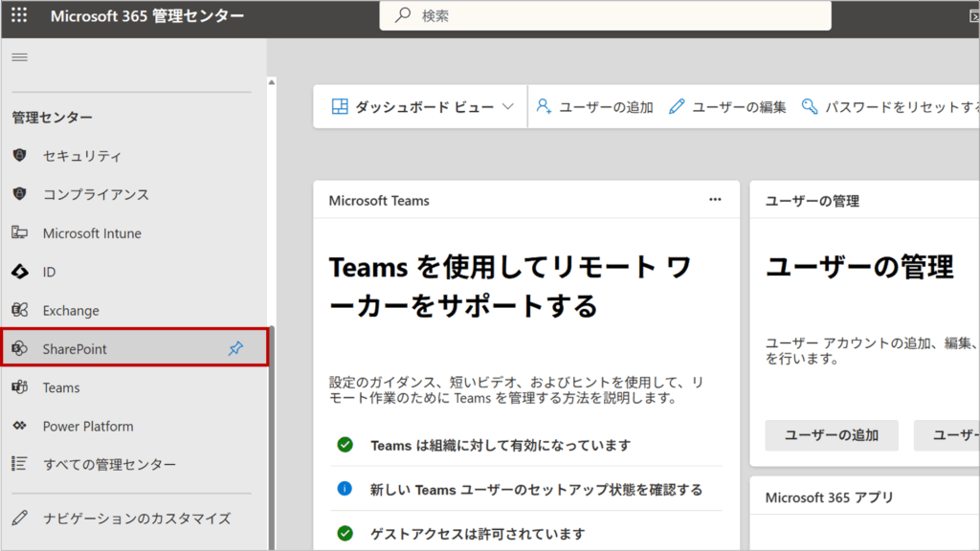Click the green check beside ゲストアクセス
Viewport: 980px width, 551px height.
(345, 533)
